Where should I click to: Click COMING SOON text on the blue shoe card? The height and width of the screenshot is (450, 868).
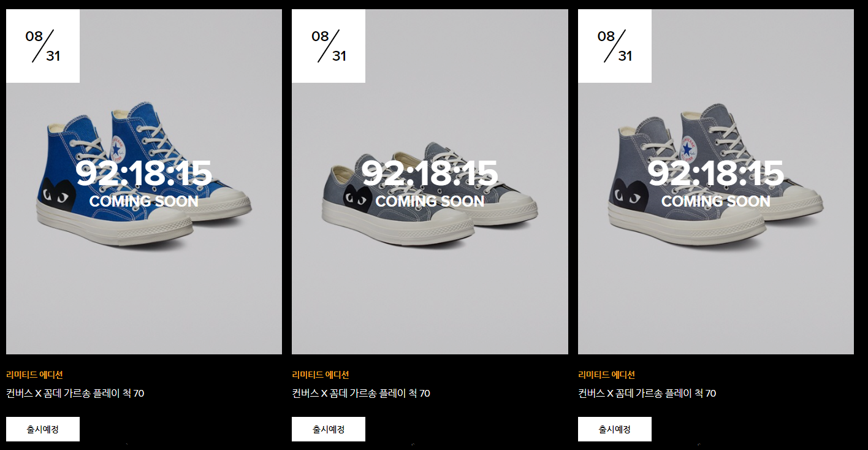tap(144, 201)
